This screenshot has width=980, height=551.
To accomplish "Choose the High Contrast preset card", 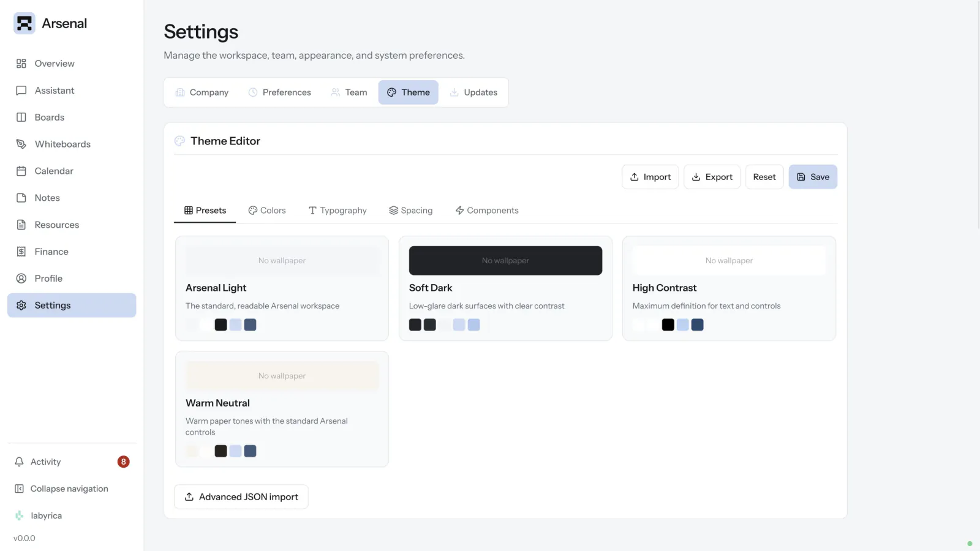I will click(x=729, y=288).
